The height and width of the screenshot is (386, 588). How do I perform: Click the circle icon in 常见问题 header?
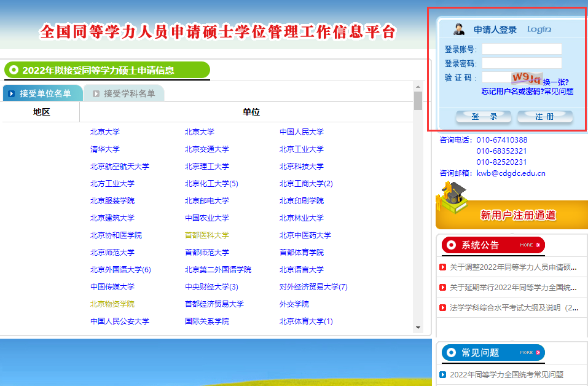(x=451, y=353)
